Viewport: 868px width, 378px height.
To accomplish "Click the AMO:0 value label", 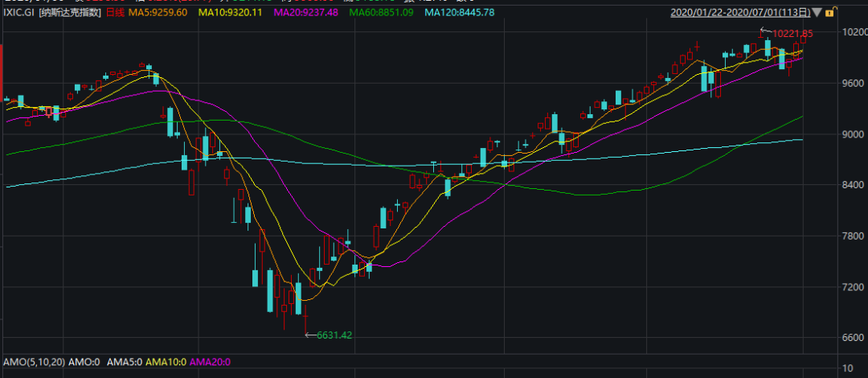I will point(82,363).
